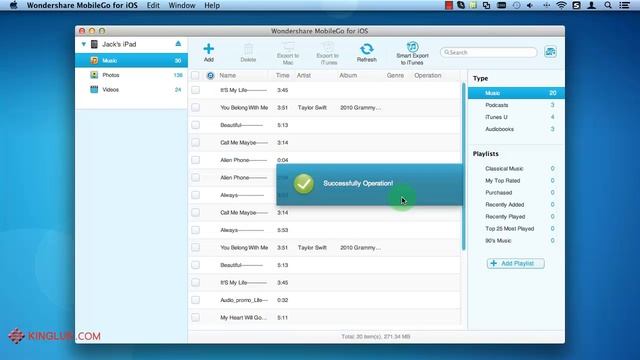Click the Refresh toolbar icon

[x=367, y=49]
